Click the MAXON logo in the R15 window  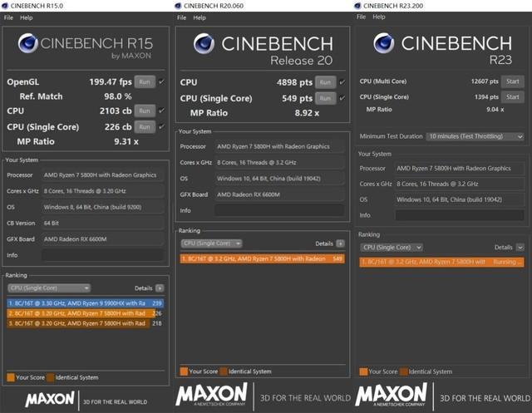(50, 399)
